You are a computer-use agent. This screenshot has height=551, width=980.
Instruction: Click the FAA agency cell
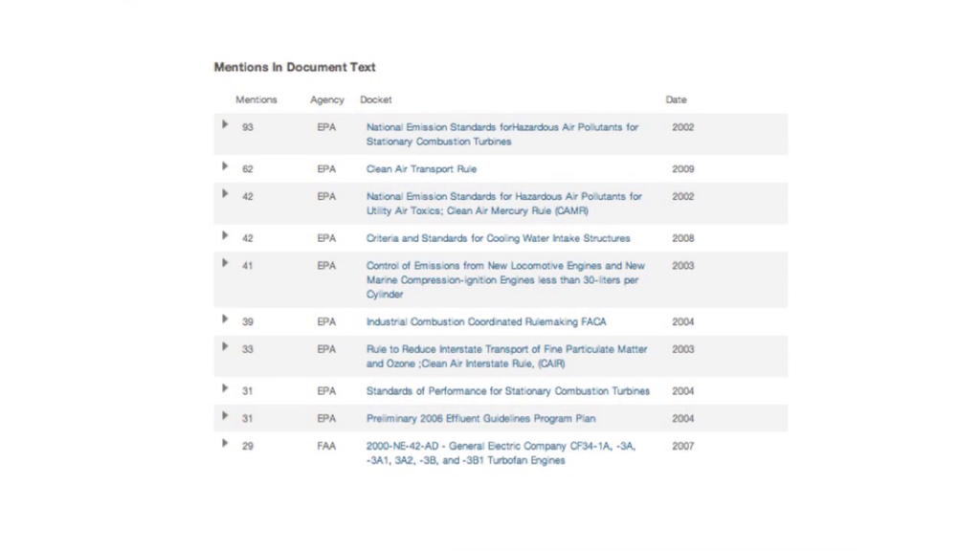pos(326,447)
